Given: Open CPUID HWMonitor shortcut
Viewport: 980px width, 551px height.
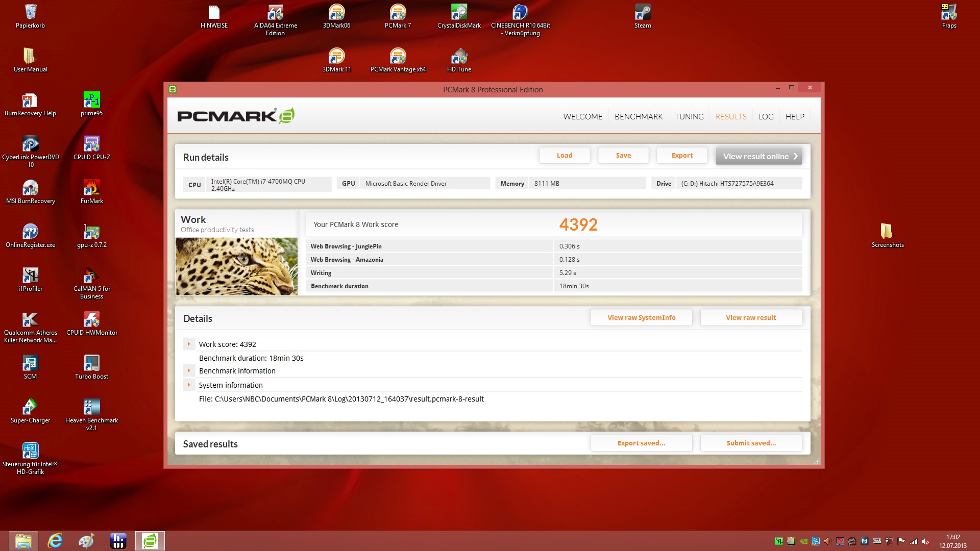Looking at the screenshot, I should point(91,323).
